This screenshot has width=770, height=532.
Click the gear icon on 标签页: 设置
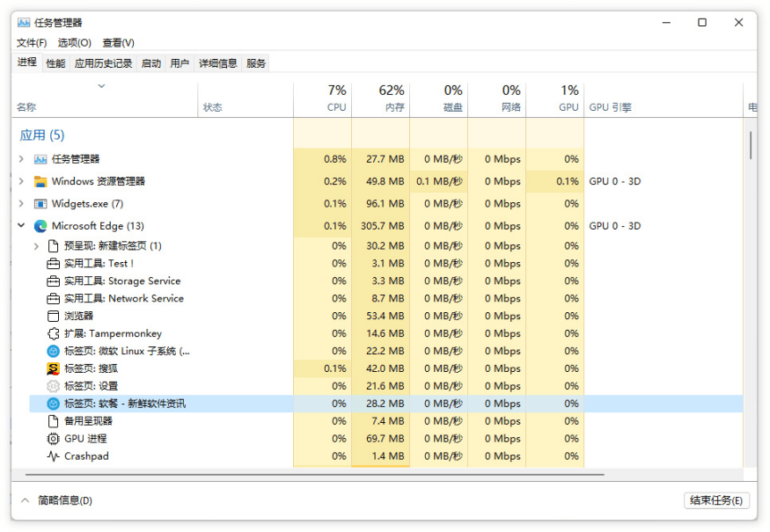point(52,386)
